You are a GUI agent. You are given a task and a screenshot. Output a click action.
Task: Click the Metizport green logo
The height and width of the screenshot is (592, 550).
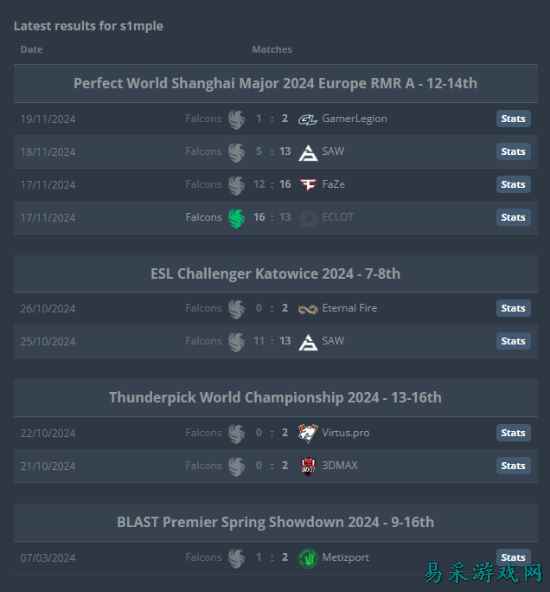point(308,558)
